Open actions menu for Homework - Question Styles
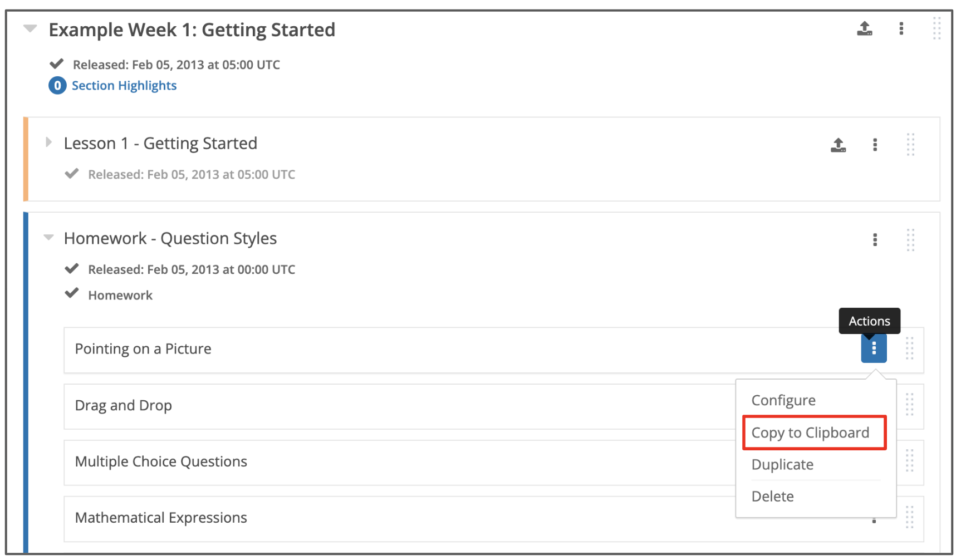Screen dimensions: 961x560 tap(875, 239)
